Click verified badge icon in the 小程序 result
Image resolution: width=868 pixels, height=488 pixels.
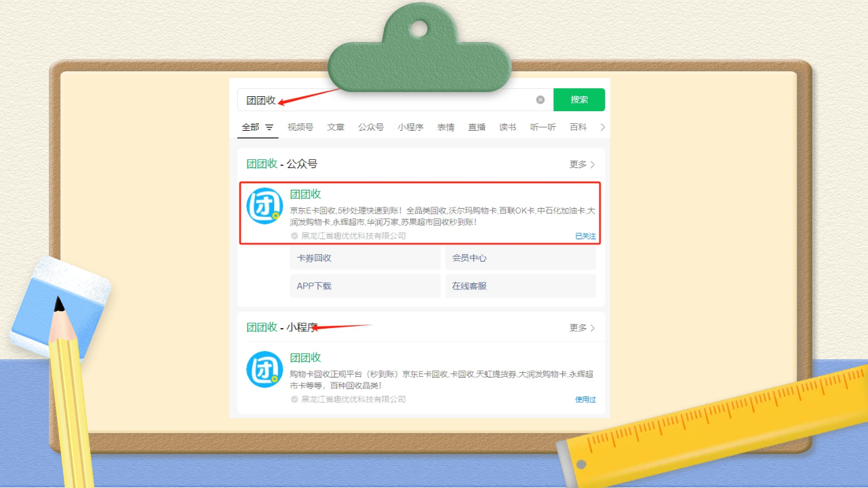tap(294, 399)
